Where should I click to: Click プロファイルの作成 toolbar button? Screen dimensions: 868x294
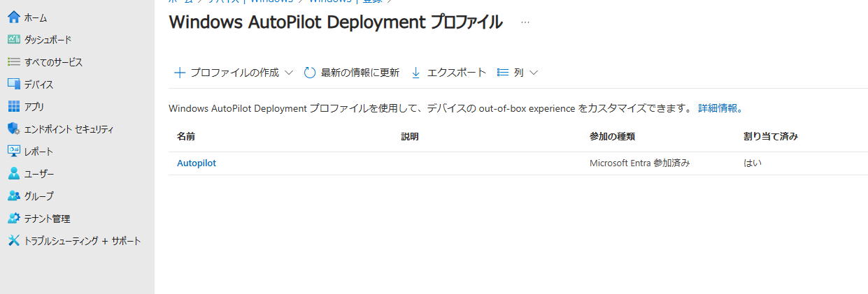click(234, 73)
